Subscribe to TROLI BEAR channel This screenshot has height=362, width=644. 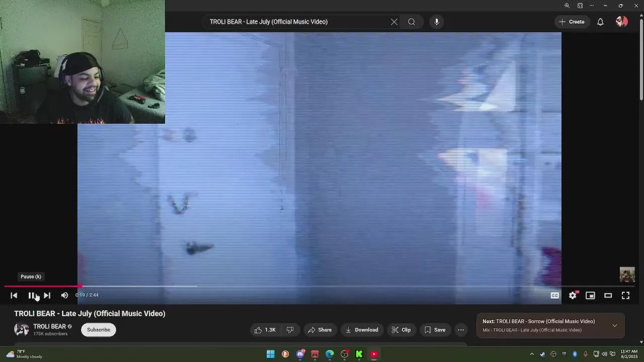point(99,330)
